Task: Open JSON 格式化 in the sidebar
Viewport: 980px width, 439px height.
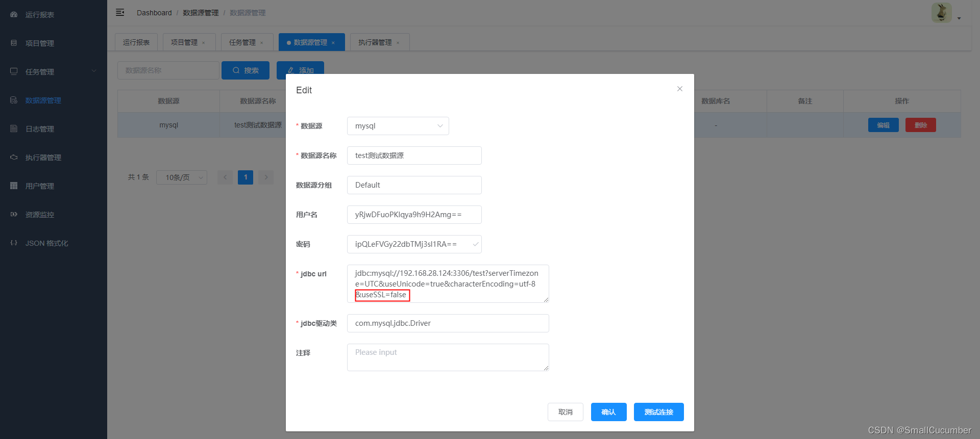Action: (x=54, y=243)
